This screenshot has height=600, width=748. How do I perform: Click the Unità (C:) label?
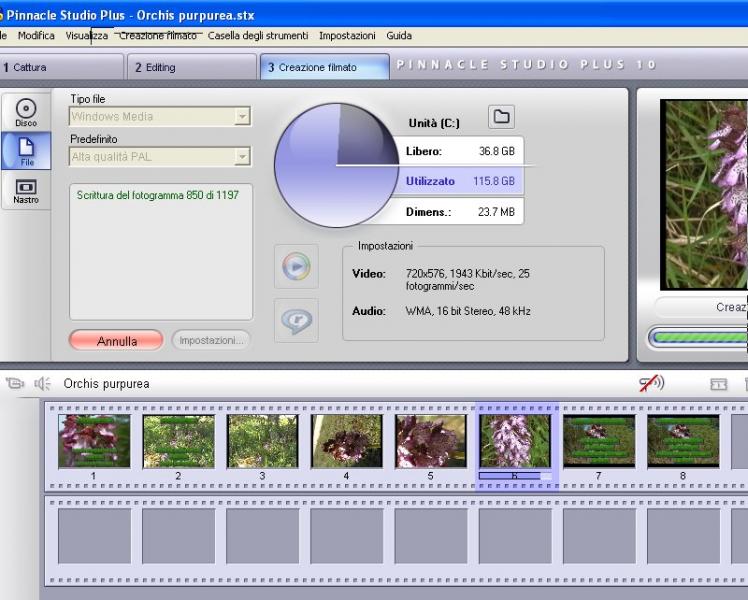[x=434, y=123]
